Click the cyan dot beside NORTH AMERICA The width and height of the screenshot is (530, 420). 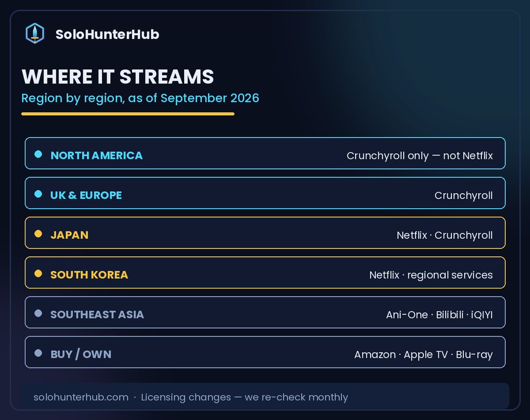pos(38,154)
